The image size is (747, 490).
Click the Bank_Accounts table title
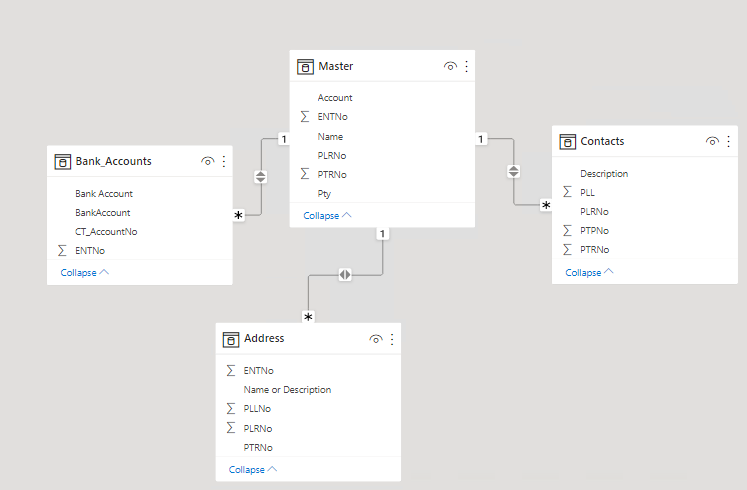pos(113,161)
